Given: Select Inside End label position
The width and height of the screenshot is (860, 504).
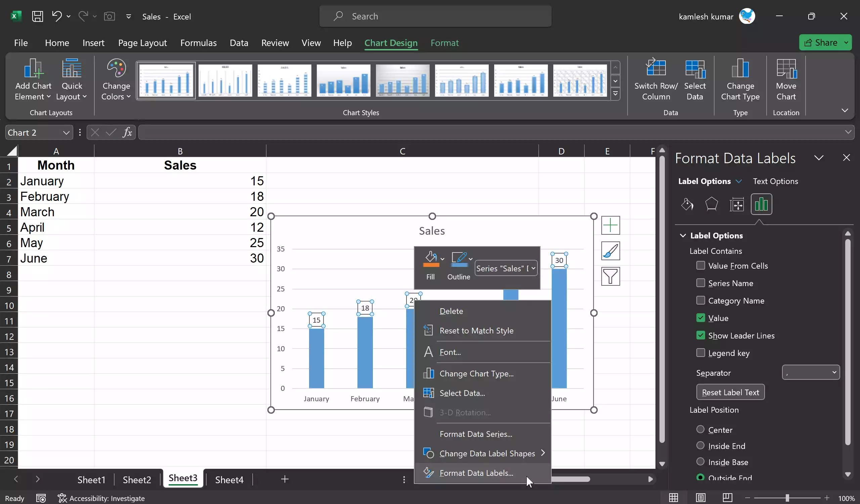Looking at the screenshot, I should tap(700, 446).
